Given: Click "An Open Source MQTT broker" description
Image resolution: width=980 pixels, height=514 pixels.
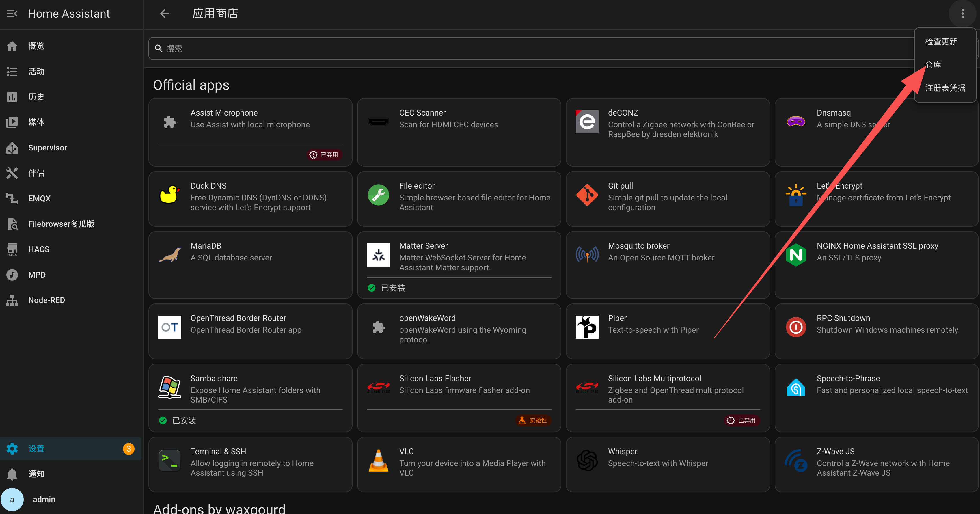Looking at the screenshot, I should point(661,258).
